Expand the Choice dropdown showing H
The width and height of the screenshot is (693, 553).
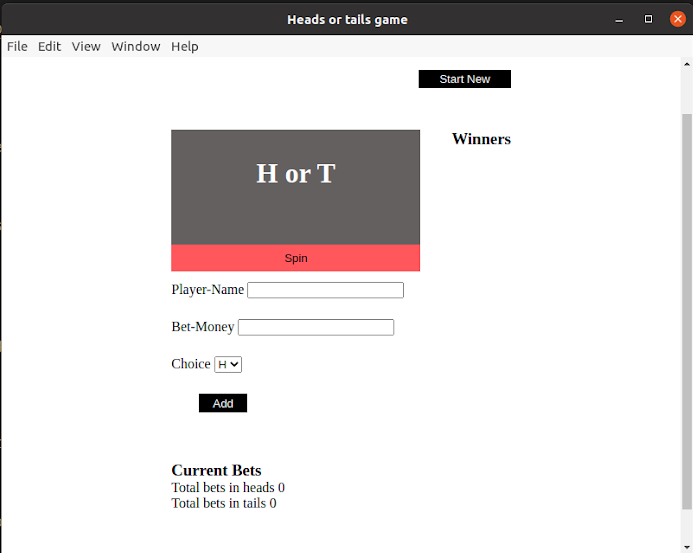tap(228, 365)
